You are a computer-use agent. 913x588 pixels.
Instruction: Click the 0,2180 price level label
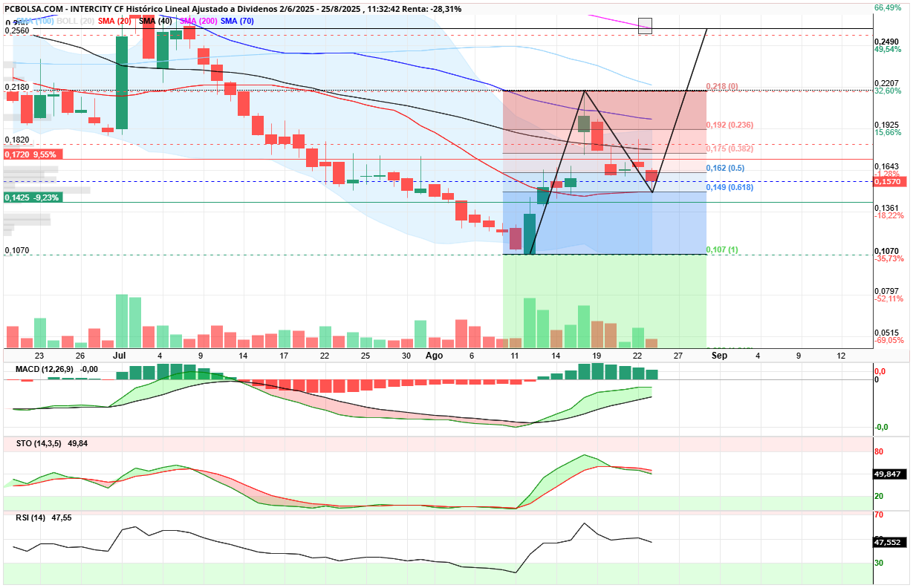coord(16,87)
